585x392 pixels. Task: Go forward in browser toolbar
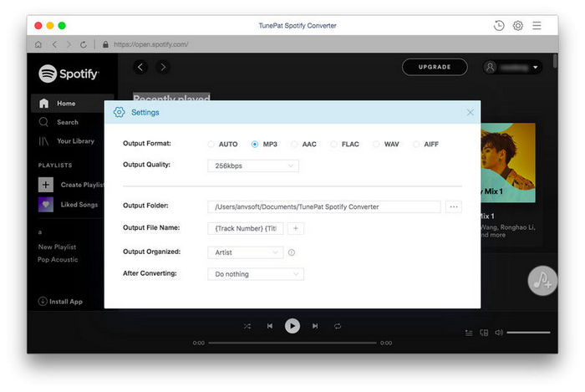pos(69,44)
